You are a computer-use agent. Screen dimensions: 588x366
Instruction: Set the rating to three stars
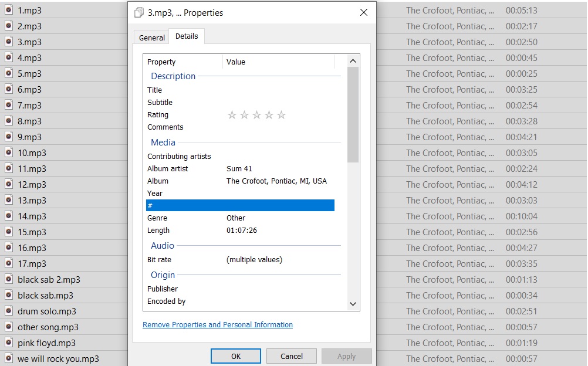pyautogui.click(x=256, y=115)
